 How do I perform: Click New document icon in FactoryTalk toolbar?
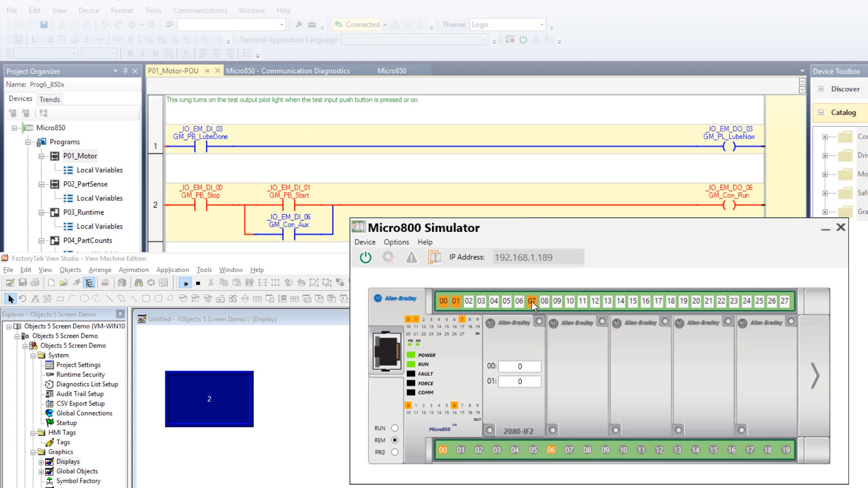(51, 283)
